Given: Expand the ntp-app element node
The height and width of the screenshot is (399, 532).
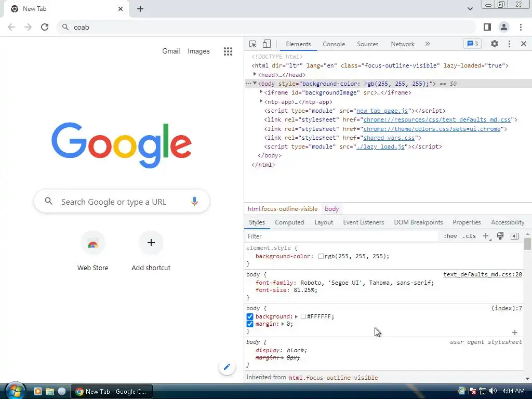Looking at the screenshot, I should click(261, 101).
